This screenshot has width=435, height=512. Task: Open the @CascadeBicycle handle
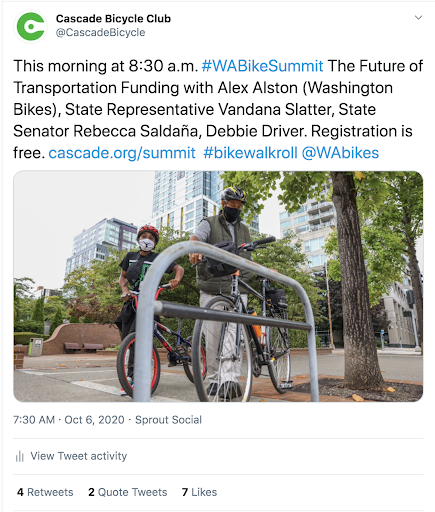click(x=100, y=33)
